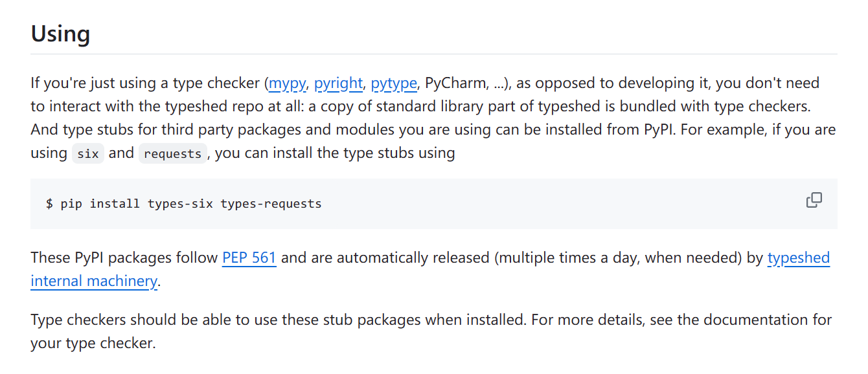Click the dollar sign prompt in the code snippet

coord(47,203)
